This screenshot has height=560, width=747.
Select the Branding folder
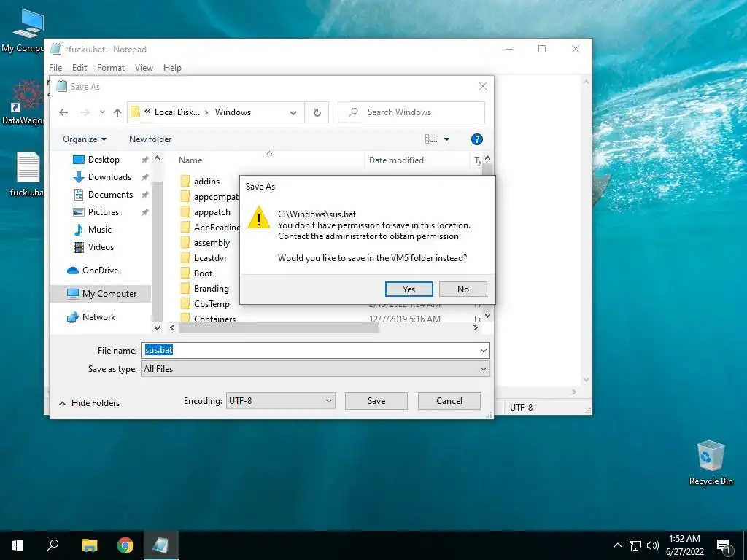[x=211, y=289]
